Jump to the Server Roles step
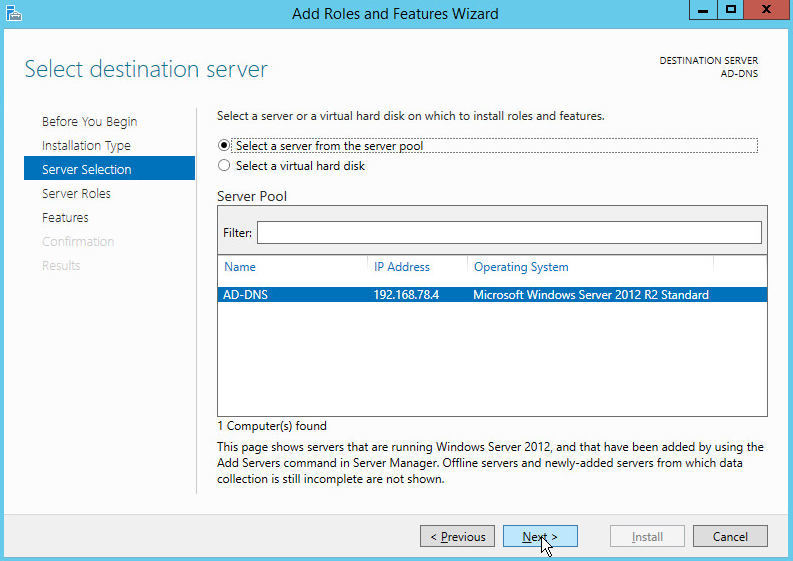Viewport: 793px width, 561px height. coord(76,193)
